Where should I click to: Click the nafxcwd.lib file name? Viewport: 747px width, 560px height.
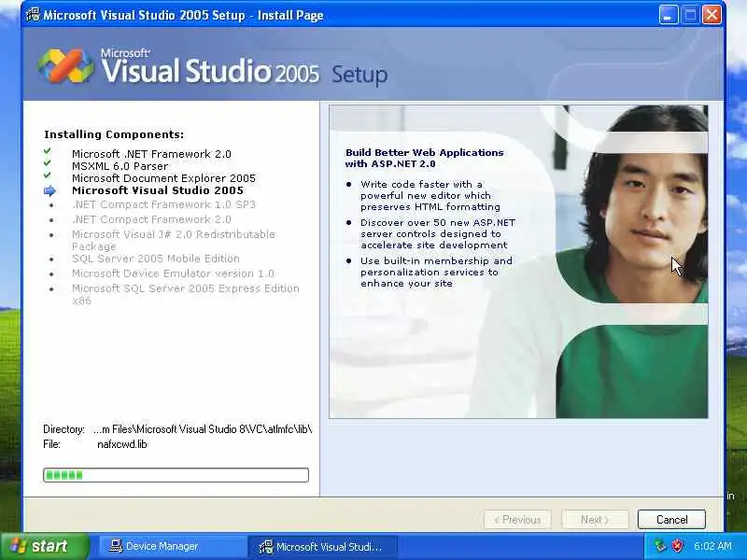coord(122,444)
